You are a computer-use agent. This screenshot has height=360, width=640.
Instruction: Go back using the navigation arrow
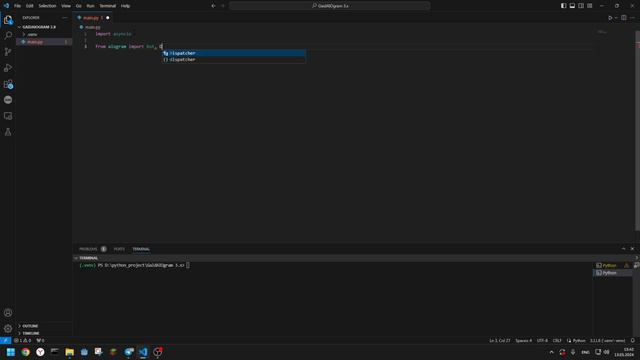pyautogui.click(x=213, y=6)
